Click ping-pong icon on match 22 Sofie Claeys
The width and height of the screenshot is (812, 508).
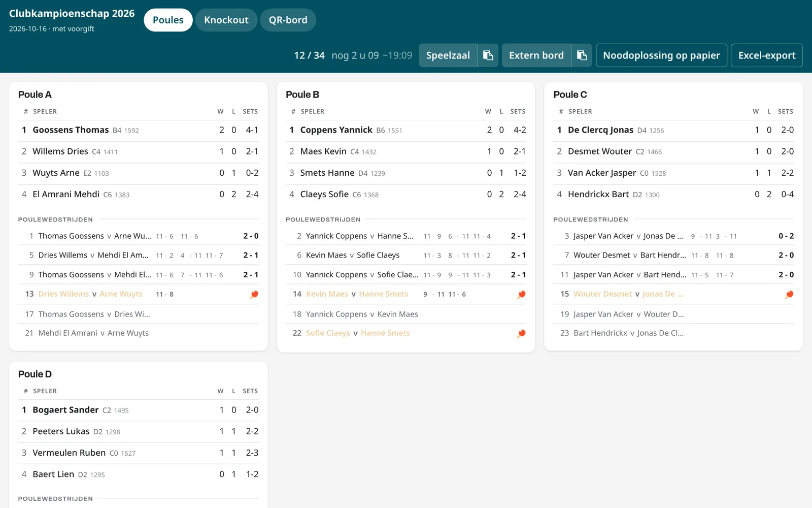521,334
